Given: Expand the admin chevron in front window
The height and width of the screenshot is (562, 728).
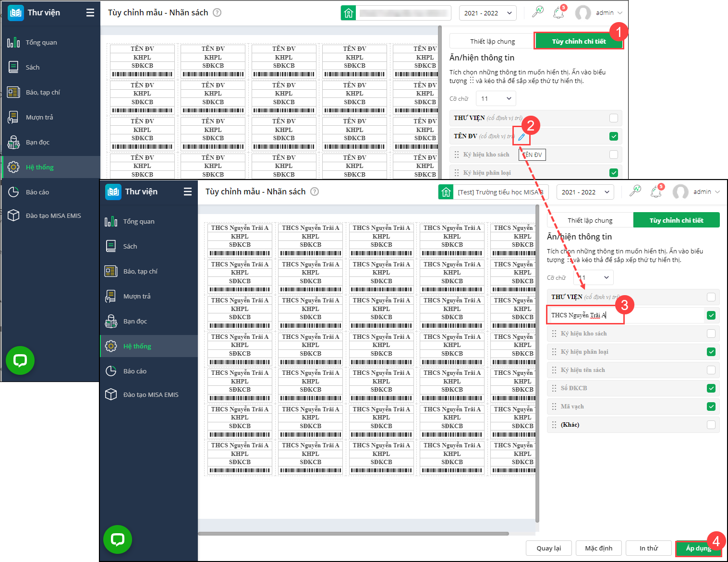Looking at the screenshot, I should 717,192.
